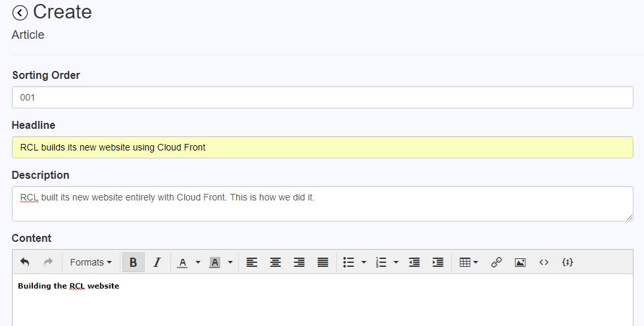The height and width of the screenshot is (326, 644).
Task: Click the Description text area
Action: 322,204
